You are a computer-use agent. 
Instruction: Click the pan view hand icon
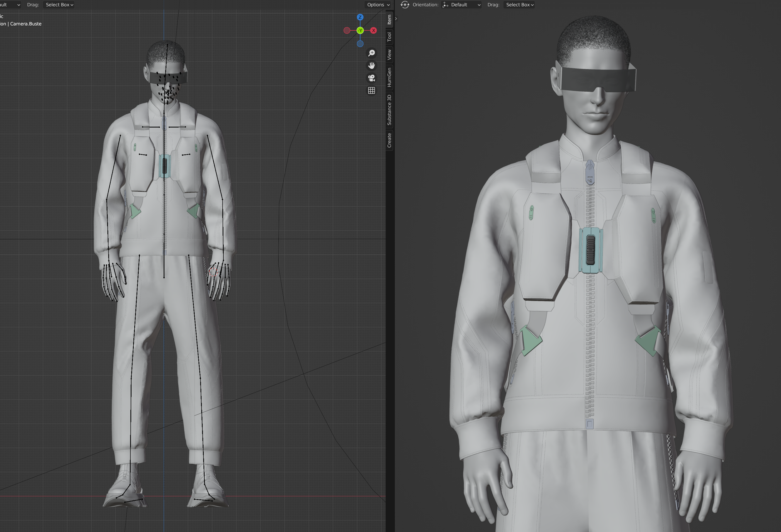(371, 66)
